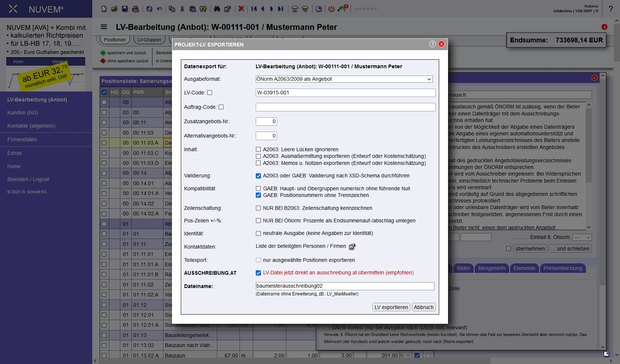This screenshot has width=620, height=364.
Task: Switch to Bilder tab
Action: pyautogui.click(x=464, y=268)
